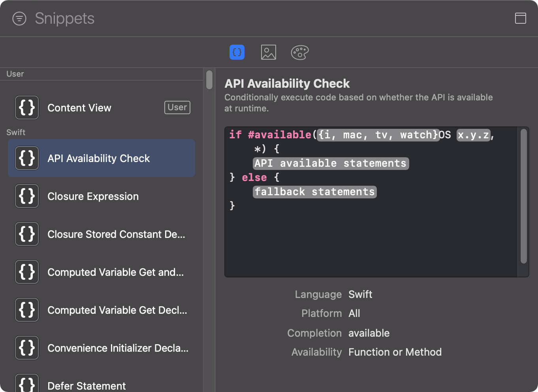The height and width of the screenshot is (392, 538).
Task: Click the snippet list scrollbar thumb
Action: 209,80
